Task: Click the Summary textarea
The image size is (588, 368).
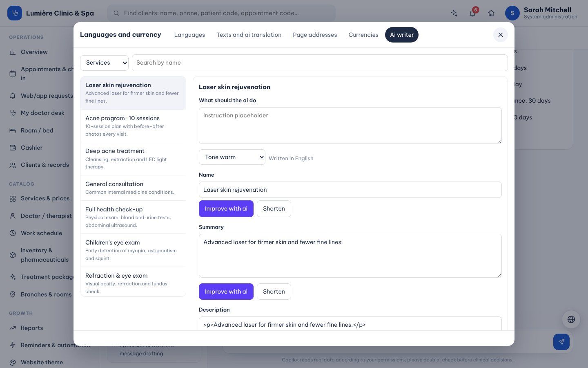Action: pyautogui.click(x=350, y=256)
